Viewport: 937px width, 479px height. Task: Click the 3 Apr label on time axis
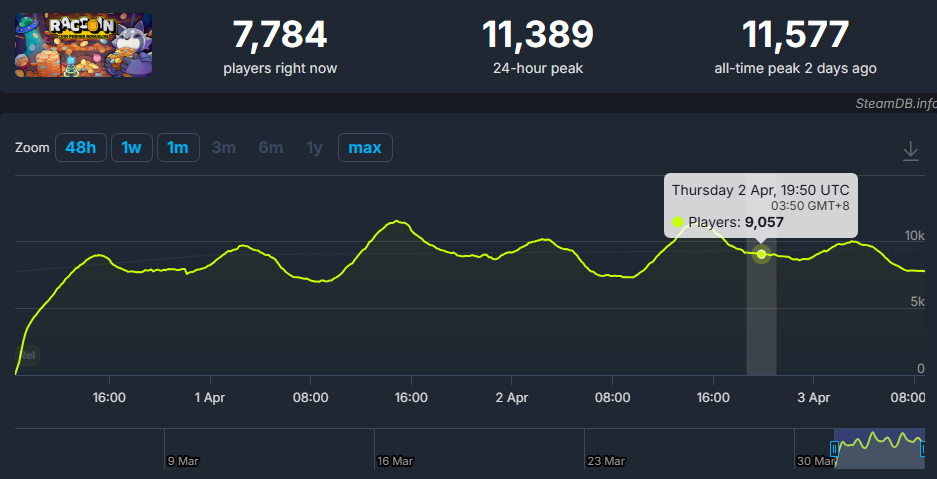click(813, 397)
